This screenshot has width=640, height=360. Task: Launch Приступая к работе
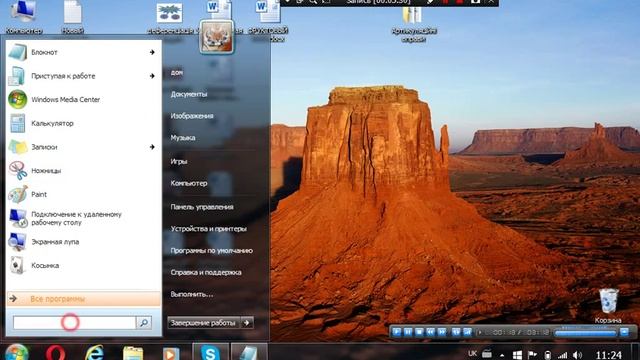coord(84,76)
